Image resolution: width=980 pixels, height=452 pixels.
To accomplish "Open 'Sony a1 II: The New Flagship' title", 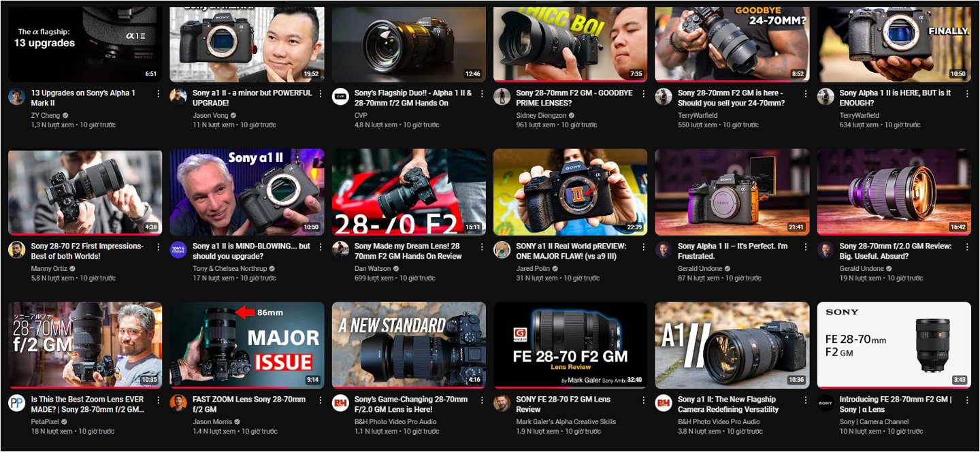I will (x=728, y=404).
